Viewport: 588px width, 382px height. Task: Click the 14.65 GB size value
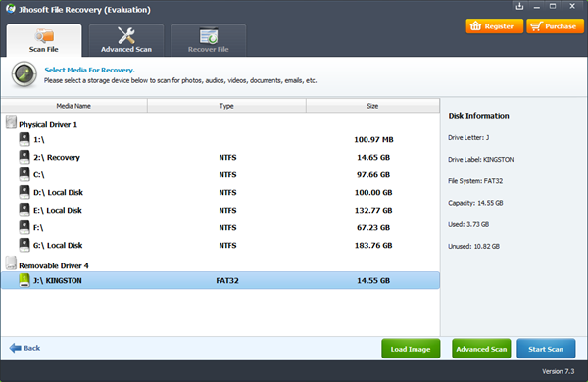click(x=373, y=157)
